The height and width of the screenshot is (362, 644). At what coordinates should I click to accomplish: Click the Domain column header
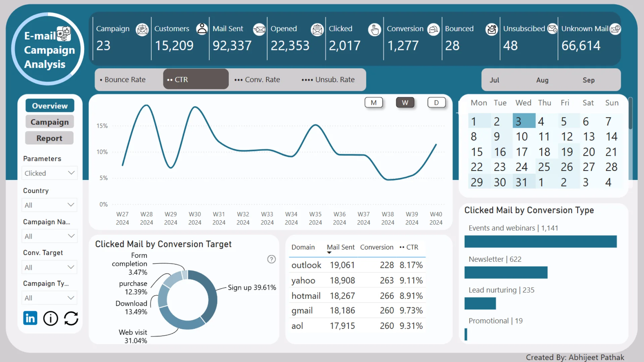pos(303,247)
